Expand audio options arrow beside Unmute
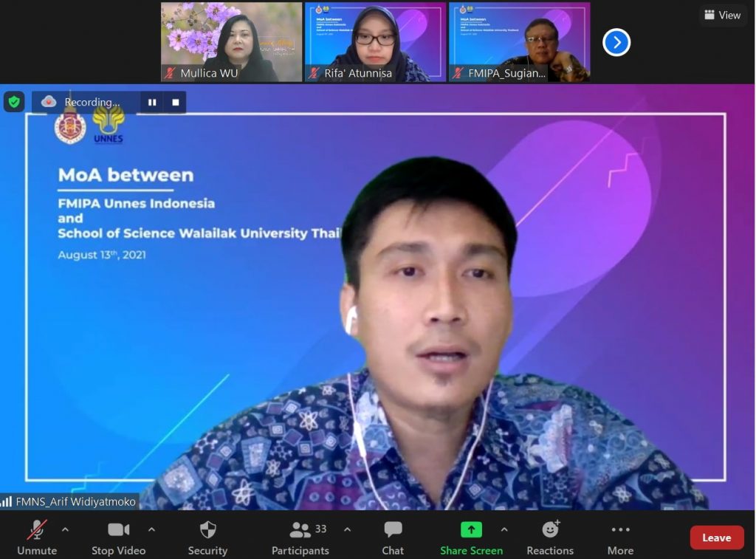This screenshot has height=559, width=756. click(x=65, y=529)
